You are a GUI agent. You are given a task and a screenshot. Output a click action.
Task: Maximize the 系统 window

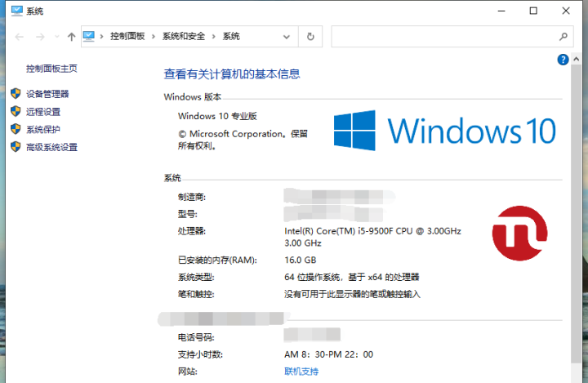(x=533, y=11)
